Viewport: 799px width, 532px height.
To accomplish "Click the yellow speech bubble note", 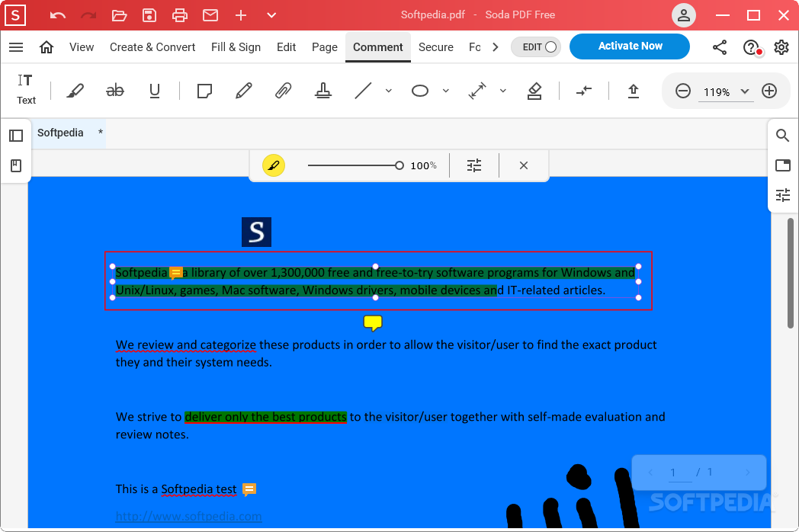I will (x=373, y=323).
